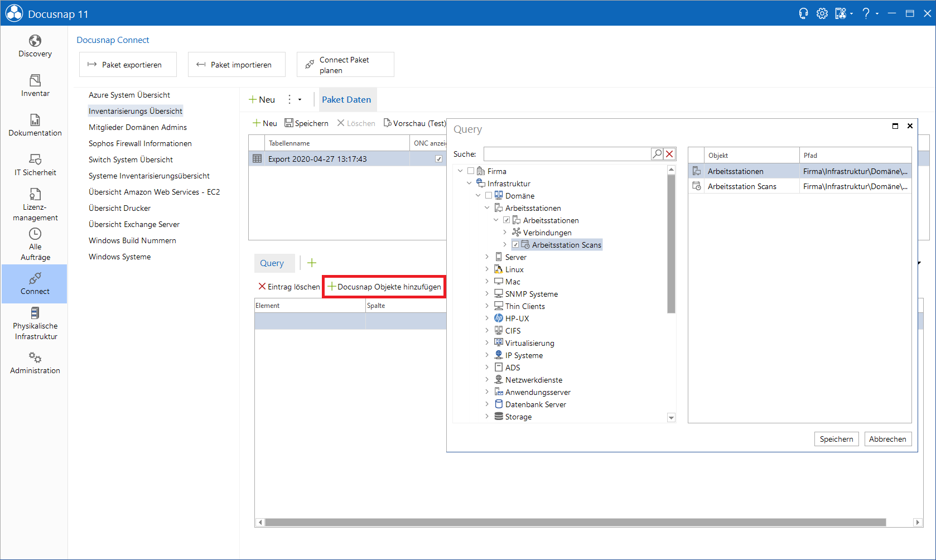This screenshot has height=560, width=936.
Task: Click Paket importieren button
Action: 237,65
